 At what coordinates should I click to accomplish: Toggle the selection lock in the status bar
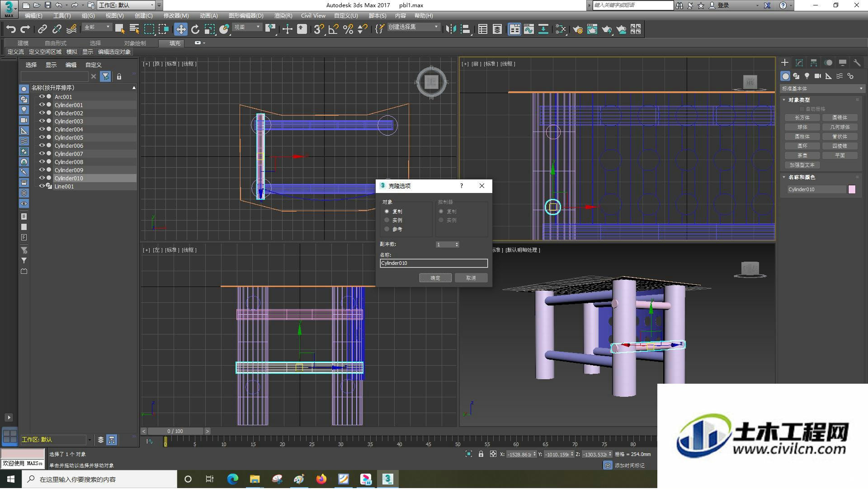(481, 454)
